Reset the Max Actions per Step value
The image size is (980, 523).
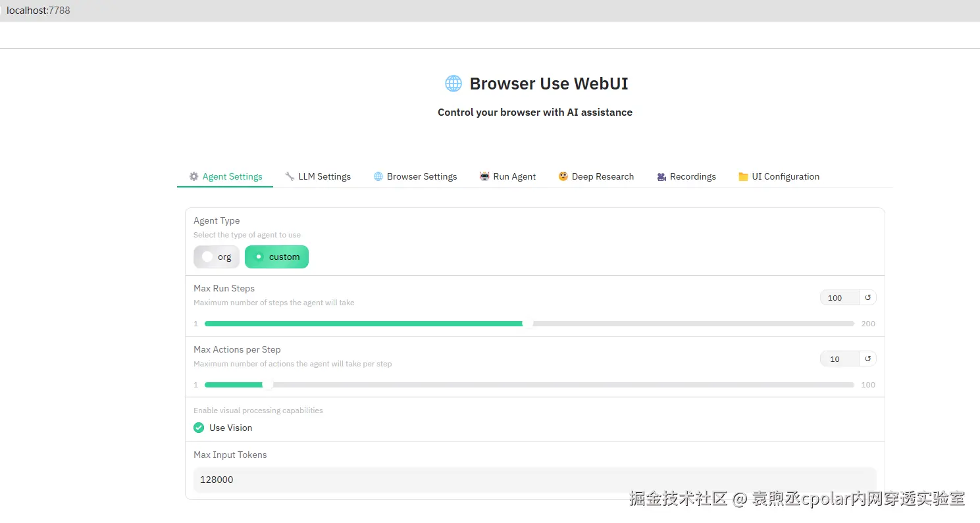867,359
